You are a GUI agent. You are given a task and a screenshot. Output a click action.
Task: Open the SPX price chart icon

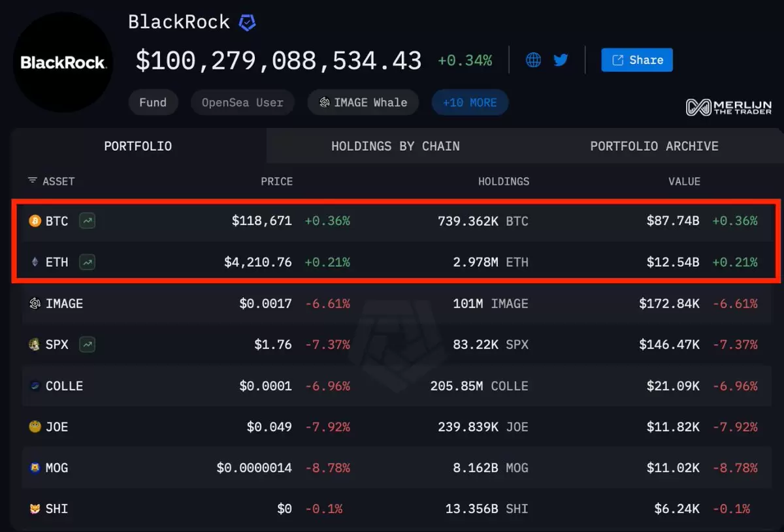[88, 344]
